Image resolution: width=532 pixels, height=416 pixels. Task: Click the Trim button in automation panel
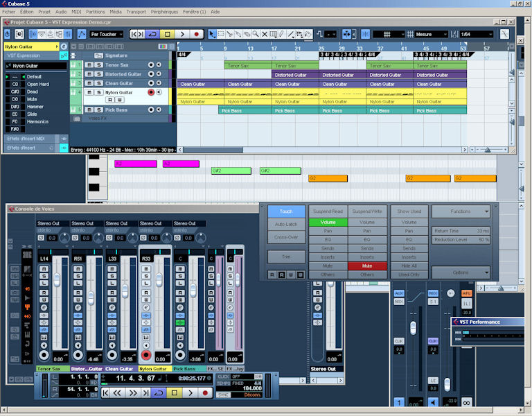pos(286,257)
